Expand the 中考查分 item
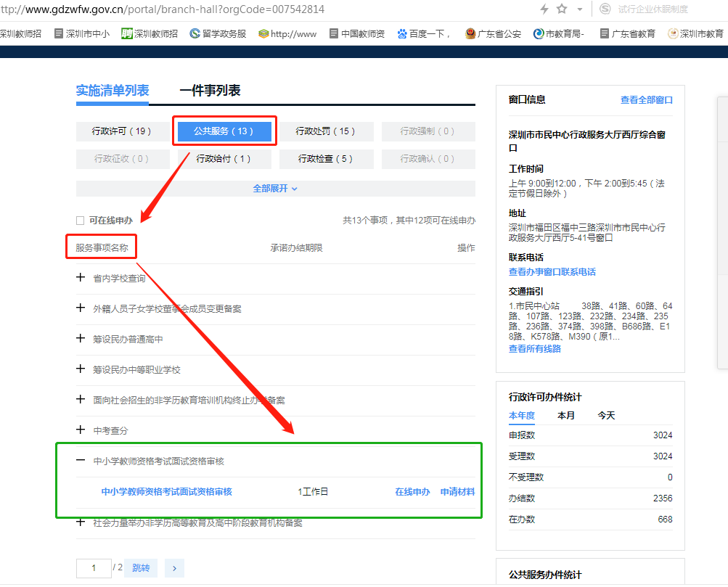Image resolution: width=728 pixels, height=587 pixels. [81, 430]
